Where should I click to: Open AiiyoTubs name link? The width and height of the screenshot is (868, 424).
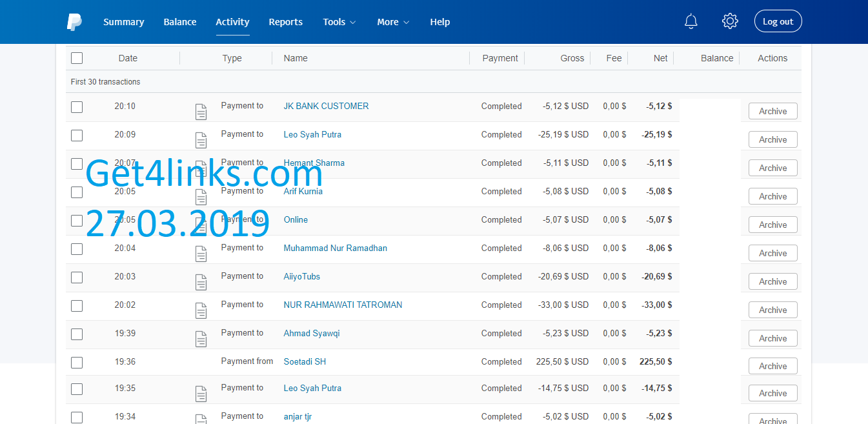click(302, 277)
